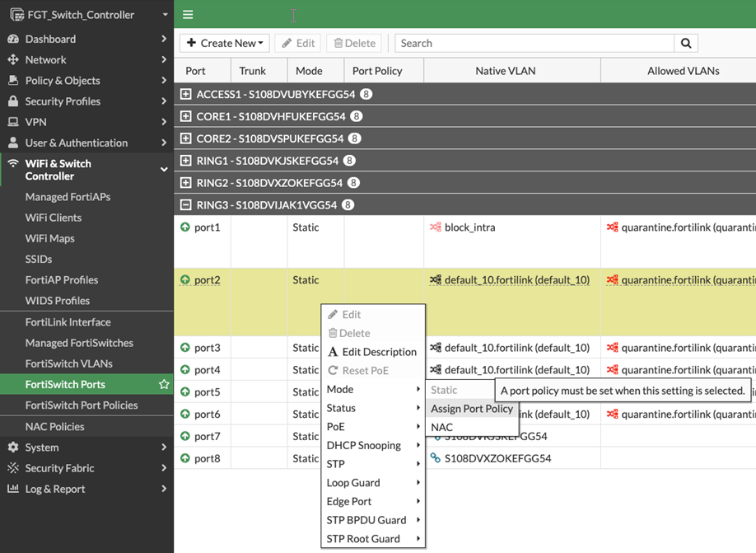Click the search magnifier icon
The image size is (756, 553).
pos(686,44)
